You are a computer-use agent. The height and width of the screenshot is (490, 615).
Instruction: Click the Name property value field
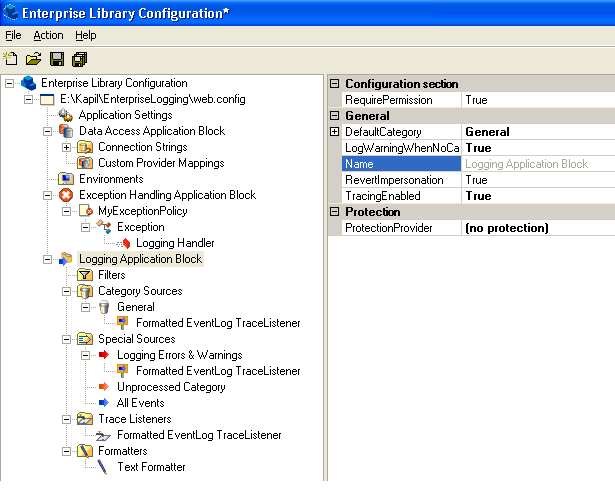click(x=538, y=164)
